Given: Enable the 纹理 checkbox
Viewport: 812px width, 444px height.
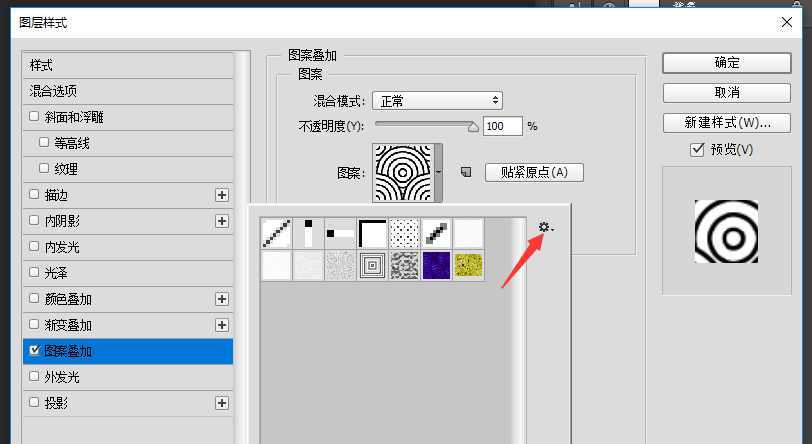Looking at the screenshot, I should (x=44, y=168).
